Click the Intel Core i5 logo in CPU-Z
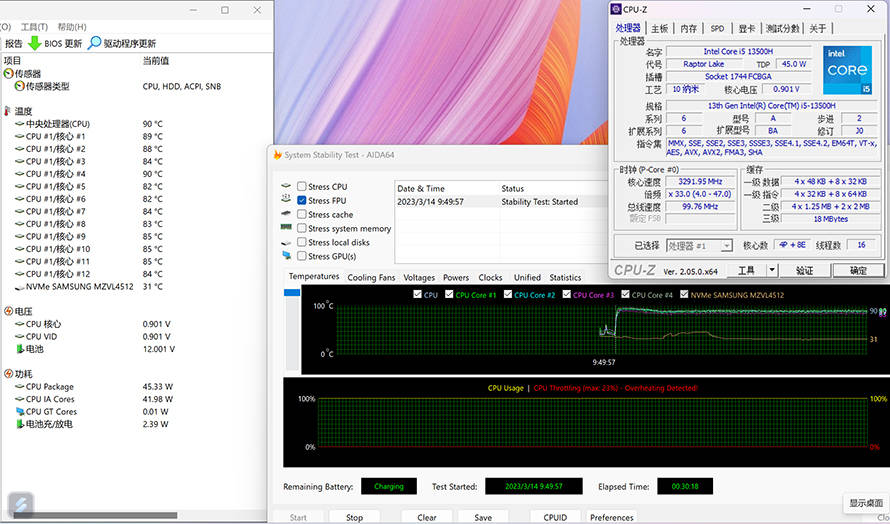Screen dimensions: 890x524 point(847,70)
